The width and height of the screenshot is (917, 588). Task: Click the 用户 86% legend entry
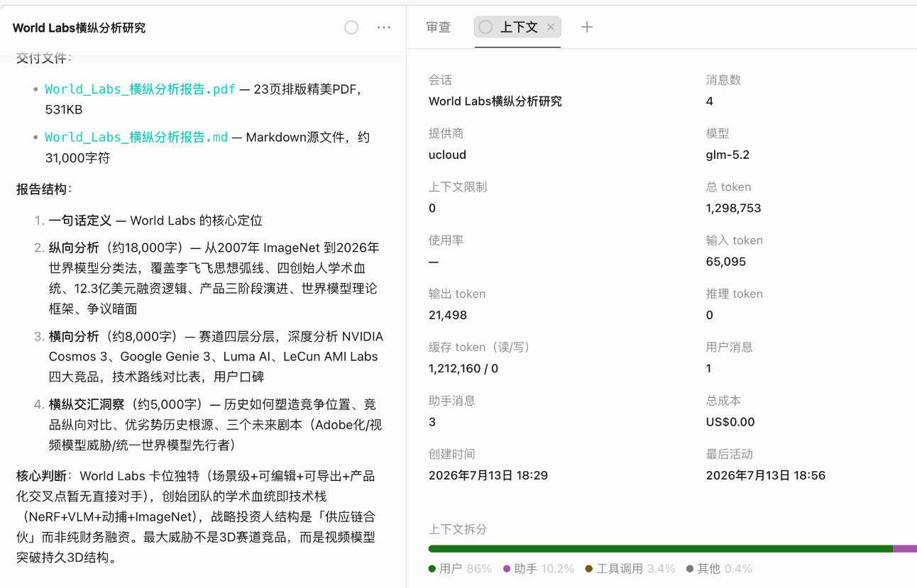461,569
